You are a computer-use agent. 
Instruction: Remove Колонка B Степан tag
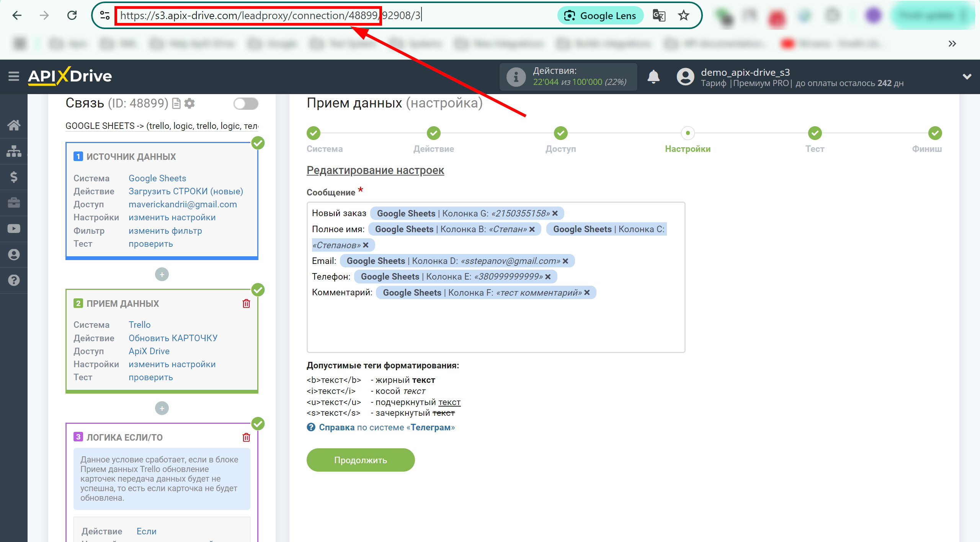(532, 229)
